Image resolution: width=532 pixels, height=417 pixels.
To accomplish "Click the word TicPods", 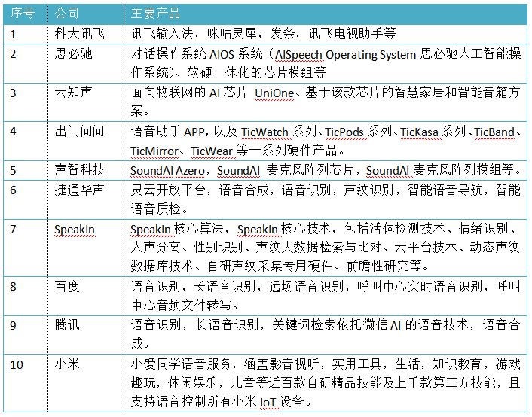I will (344, 132).
